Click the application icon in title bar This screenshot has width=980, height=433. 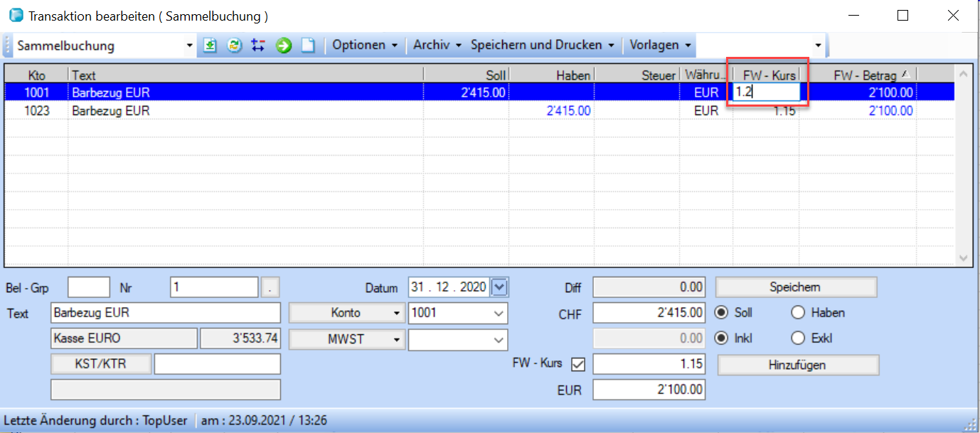[15, 15]
